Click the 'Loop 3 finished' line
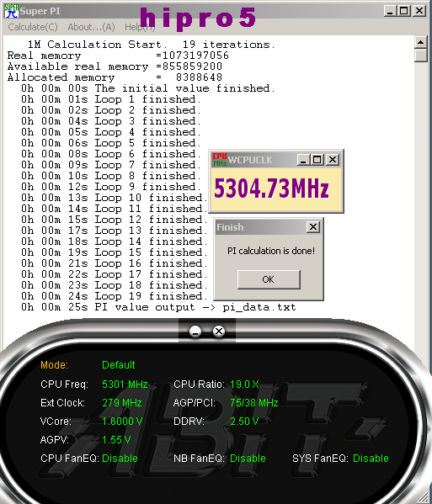 tap(111, 121)
